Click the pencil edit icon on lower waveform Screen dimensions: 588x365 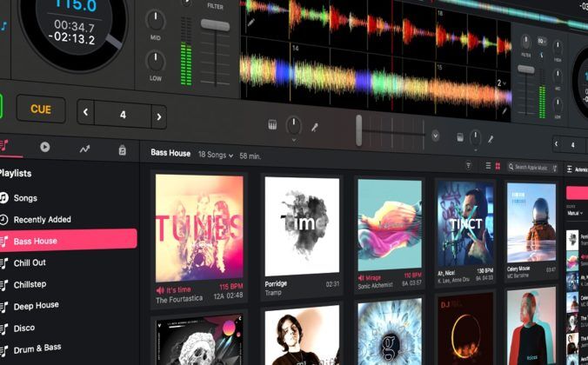pos(504,111)
